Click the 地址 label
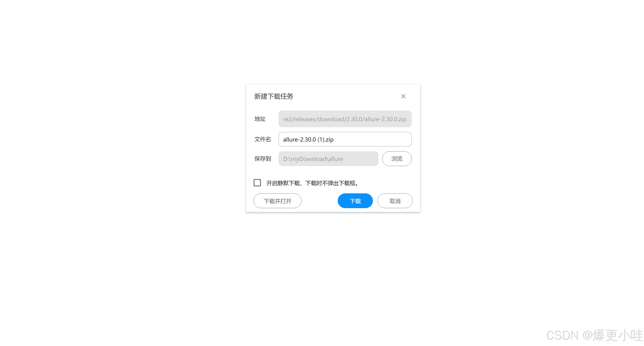 tap(260, 119)
